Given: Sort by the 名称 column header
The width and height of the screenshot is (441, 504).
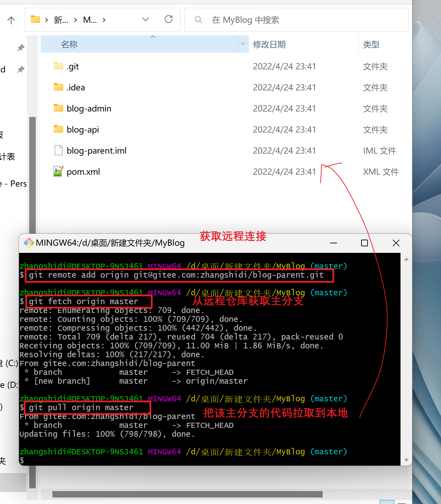Looking at the screenshot, I should coord(139,44).
